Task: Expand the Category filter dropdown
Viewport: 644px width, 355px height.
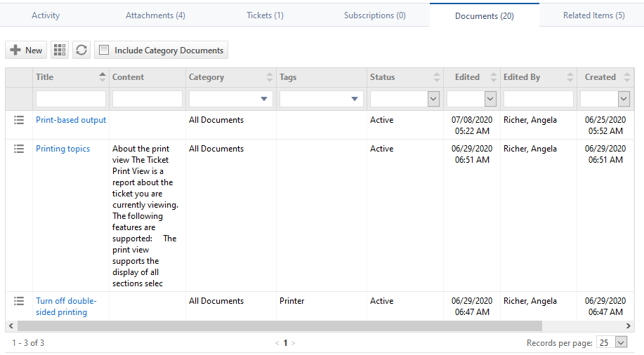Action: (x=263, y=99)
